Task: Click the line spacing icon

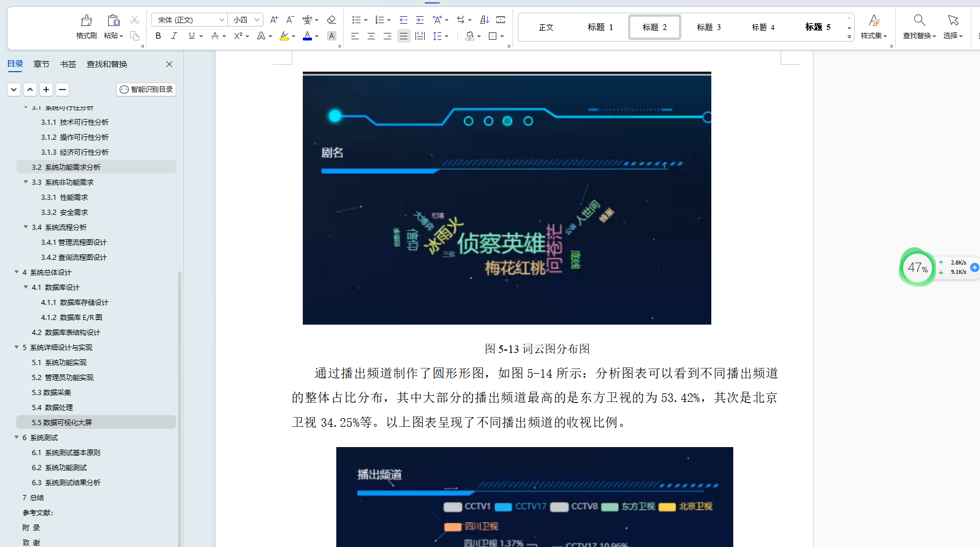Action: click(437, 36)
